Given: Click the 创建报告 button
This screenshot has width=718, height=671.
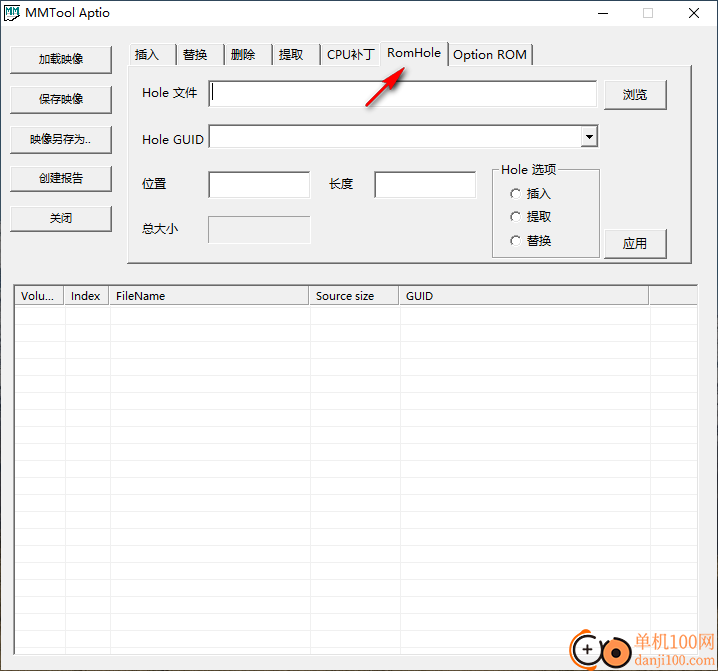Looking at the screenshot, I should point(61,178).
